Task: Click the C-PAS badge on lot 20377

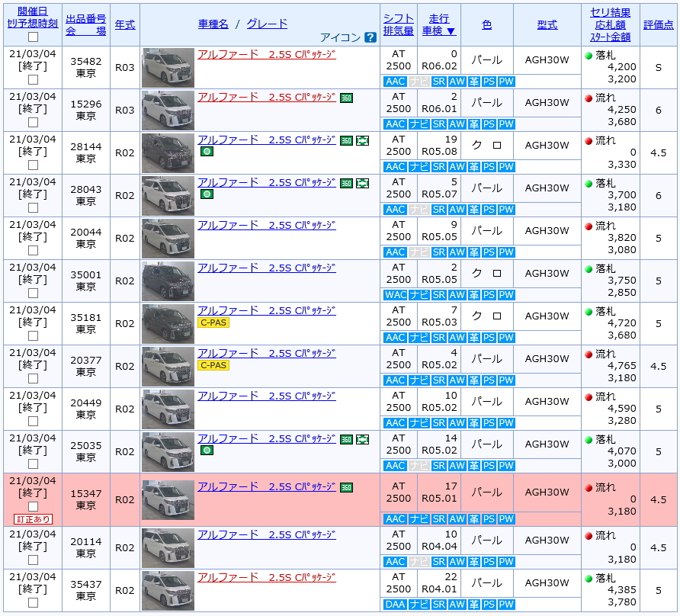Action: tap(213, 365)
